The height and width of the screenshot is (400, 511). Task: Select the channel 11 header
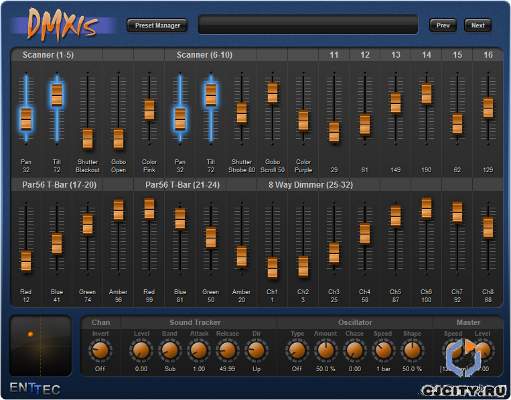334,55
